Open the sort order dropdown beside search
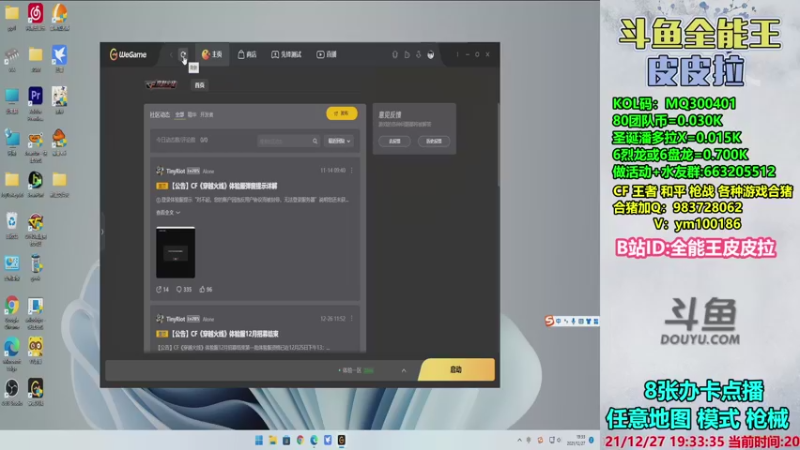Viewport: 800px width, 450px height. point(339,141)
